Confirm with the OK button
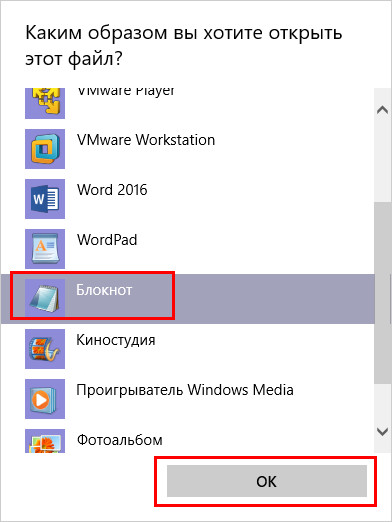The image size is (392, 522). tap(267, 481)
